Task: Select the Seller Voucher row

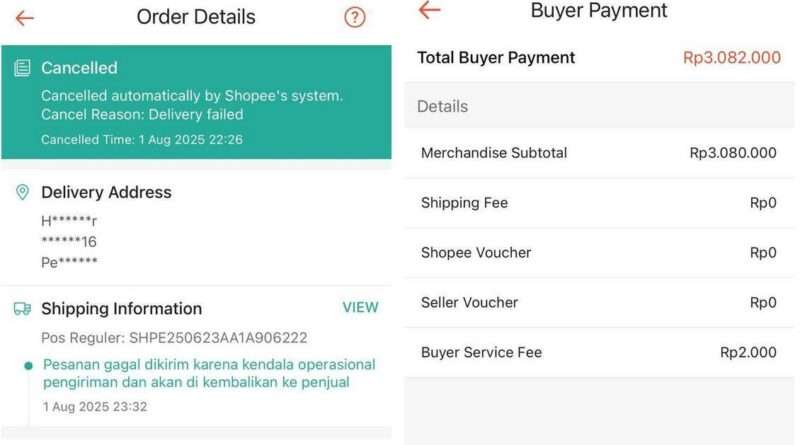Action: tap(599, 303)
